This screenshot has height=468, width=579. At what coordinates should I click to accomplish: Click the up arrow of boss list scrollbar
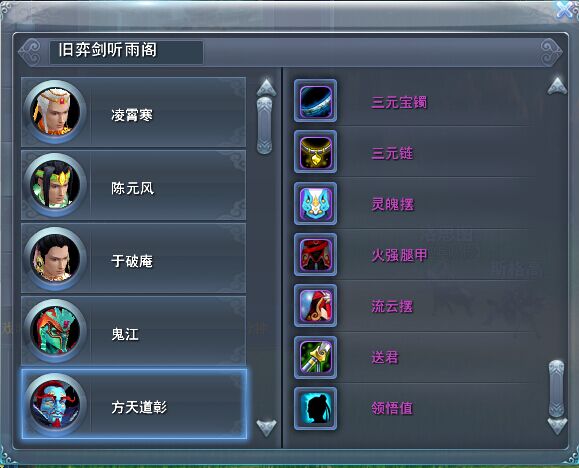tap(266, 87)
